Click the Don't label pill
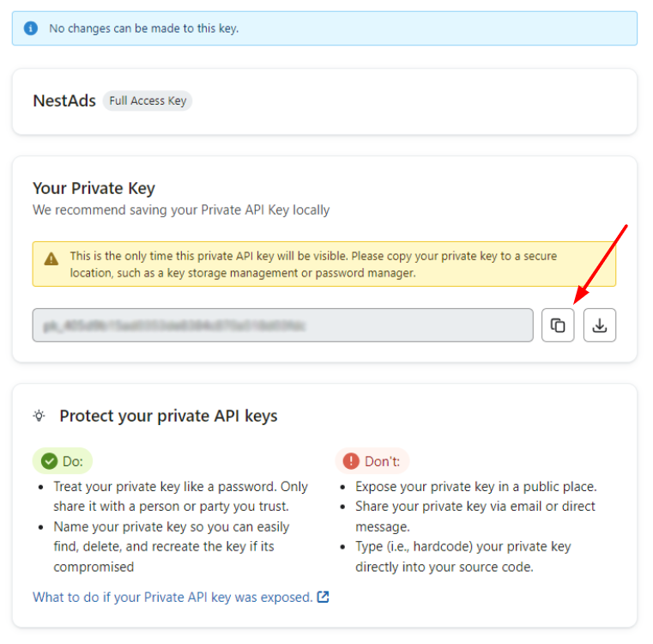This screenshot has width=653, height=644. pyautogui.click(x=372, y=461)
